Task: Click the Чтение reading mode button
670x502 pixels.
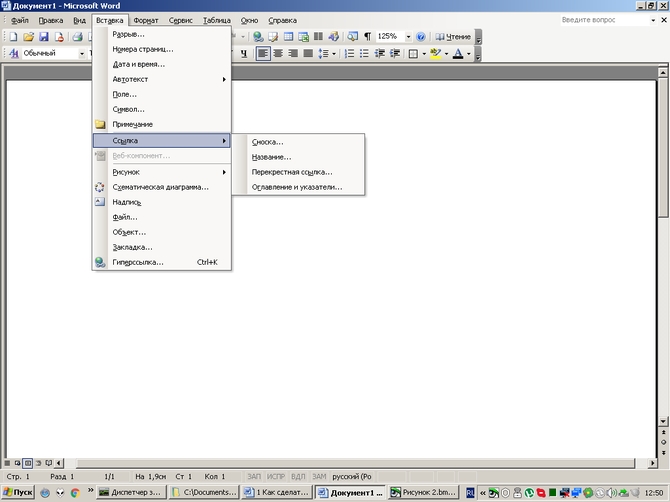Action: point(451,36)
